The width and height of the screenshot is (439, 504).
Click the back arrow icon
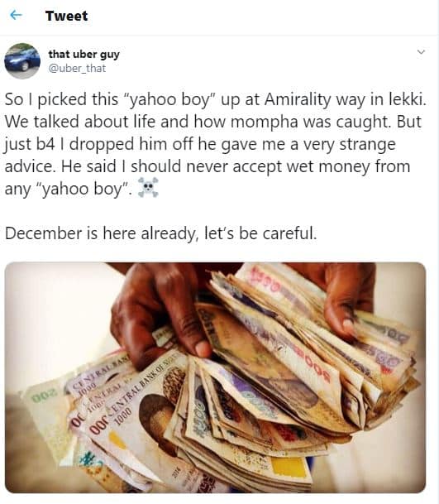[x=16, y=15]
